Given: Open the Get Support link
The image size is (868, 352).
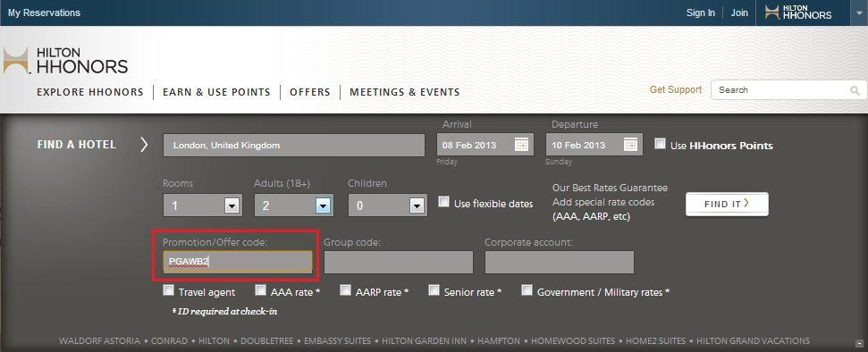Looking at the screenshot, I should [x=675, y=89].
